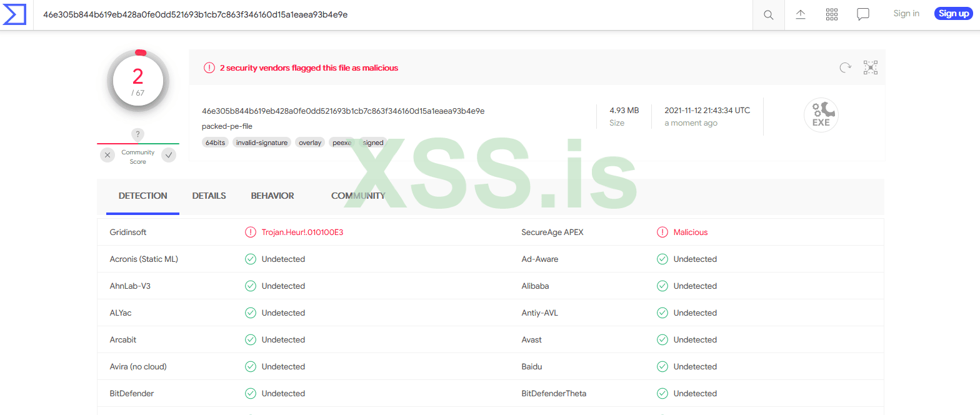Click the Acronis (Static ML) vendor name
The image size is (980, 415).
pos(144,259)
